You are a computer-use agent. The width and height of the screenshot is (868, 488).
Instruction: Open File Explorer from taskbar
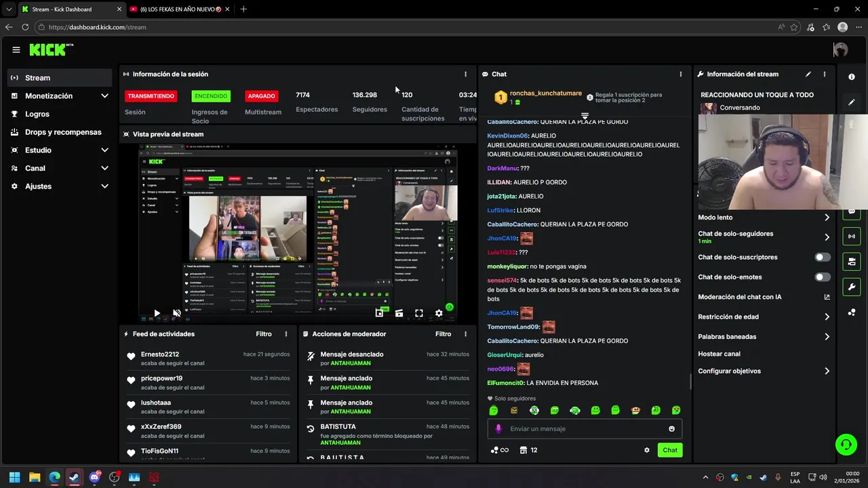click(35, 478)
